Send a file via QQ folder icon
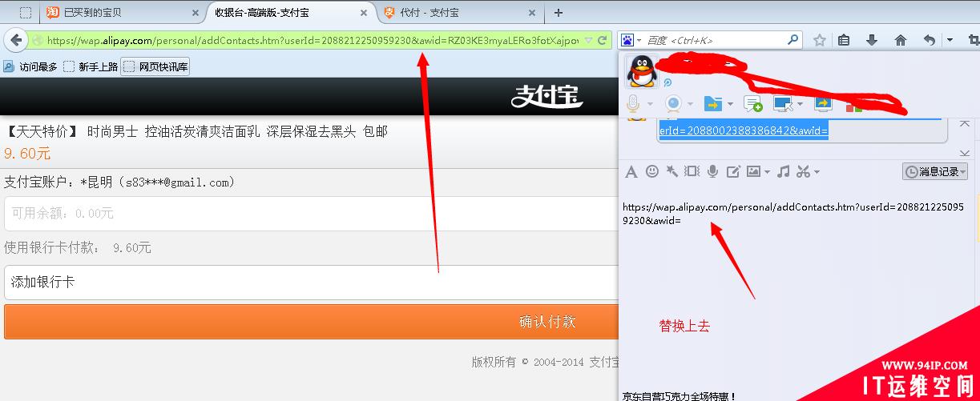The image size is (980, 401). [713, 103]
